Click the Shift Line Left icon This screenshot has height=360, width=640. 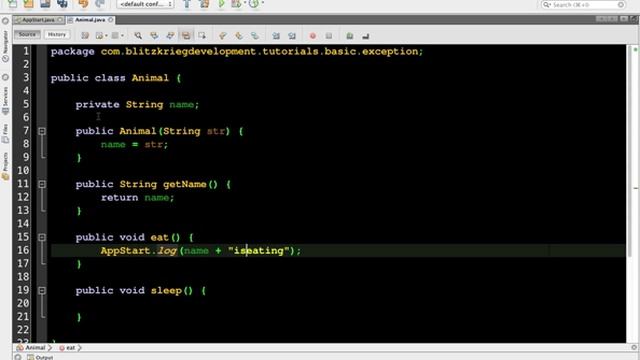pos(276,36)
